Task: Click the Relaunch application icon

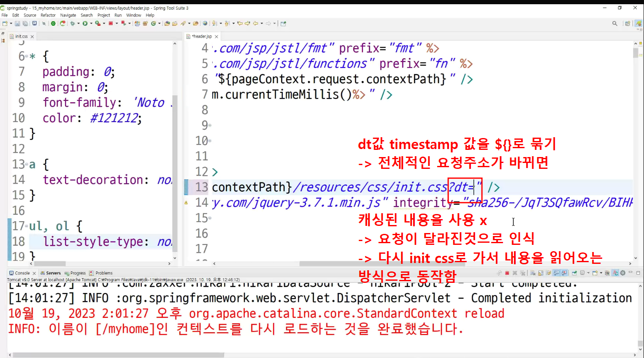Action: [62, 23]
